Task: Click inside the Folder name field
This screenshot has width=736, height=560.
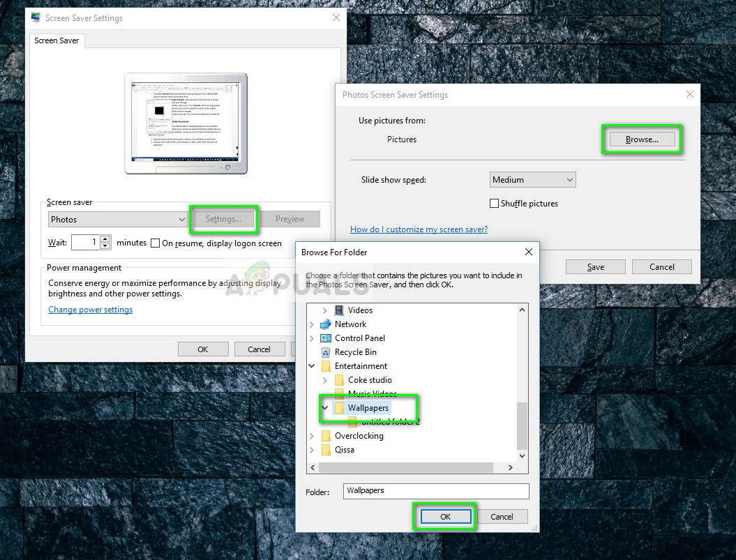Action: click(x=435, y=491)
